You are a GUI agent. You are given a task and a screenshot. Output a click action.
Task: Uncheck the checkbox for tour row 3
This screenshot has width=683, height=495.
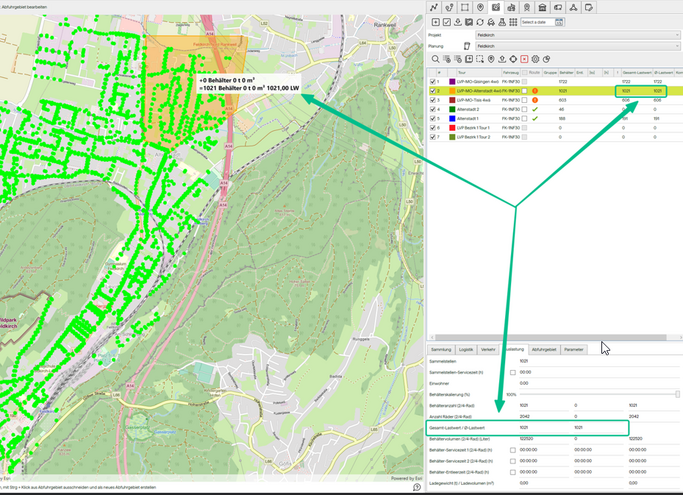[x=433, y=100]
